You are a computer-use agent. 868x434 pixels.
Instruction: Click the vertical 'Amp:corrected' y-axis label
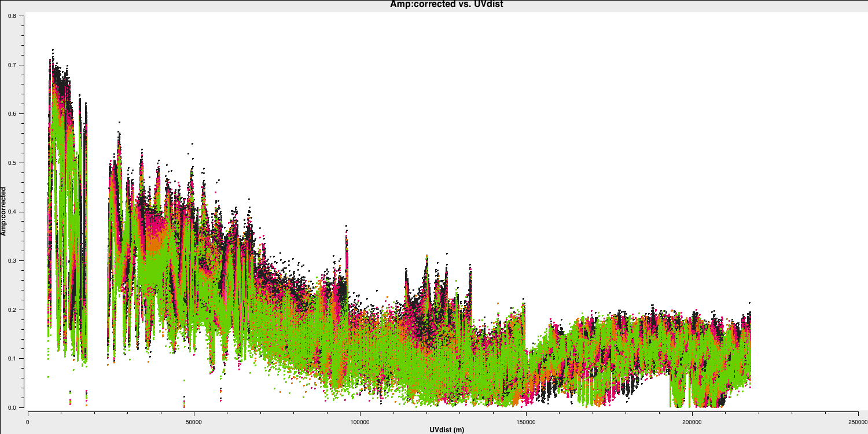[x=3, y=211]
